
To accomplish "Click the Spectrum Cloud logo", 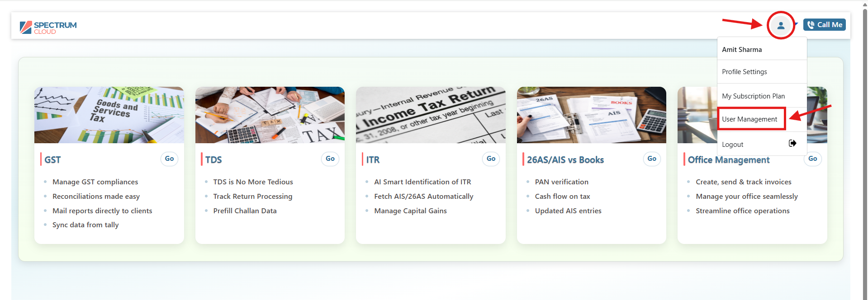I will pyautogui.click(x=48, y=28).
